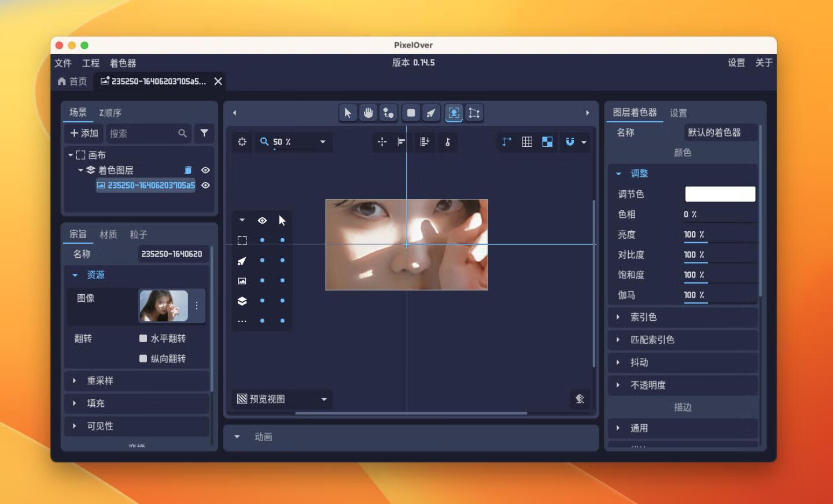The height and width of the screenshot is (504, 833).
Task: Open the 工程 menu
Action: pyautogui.click(x=91, y=63)
